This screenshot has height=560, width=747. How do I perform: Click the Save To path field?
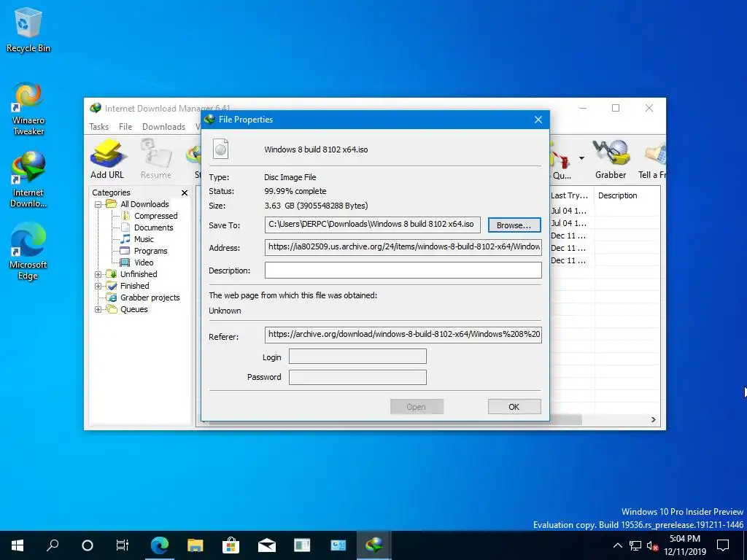pyautogui.click(x=372, y=225)
